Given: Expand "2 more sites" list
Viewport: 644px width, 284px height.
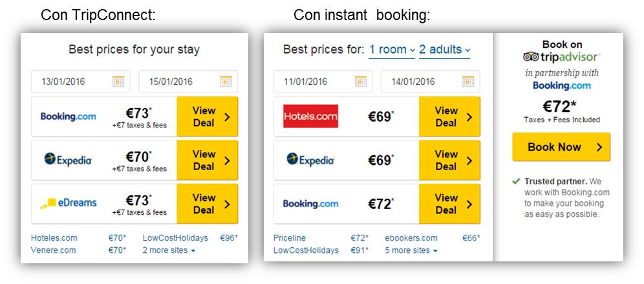Looking at the screenshot, I should [169, 250].
